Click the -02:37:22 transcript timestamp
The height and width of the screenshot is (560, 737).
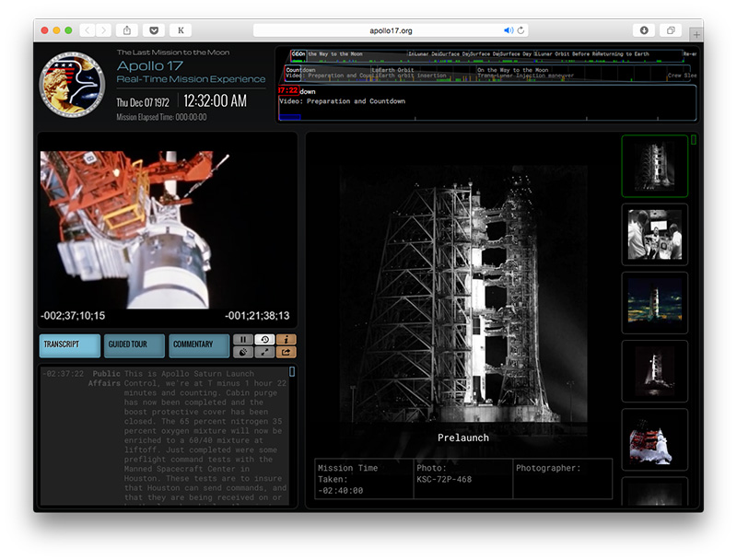(63, 374)
